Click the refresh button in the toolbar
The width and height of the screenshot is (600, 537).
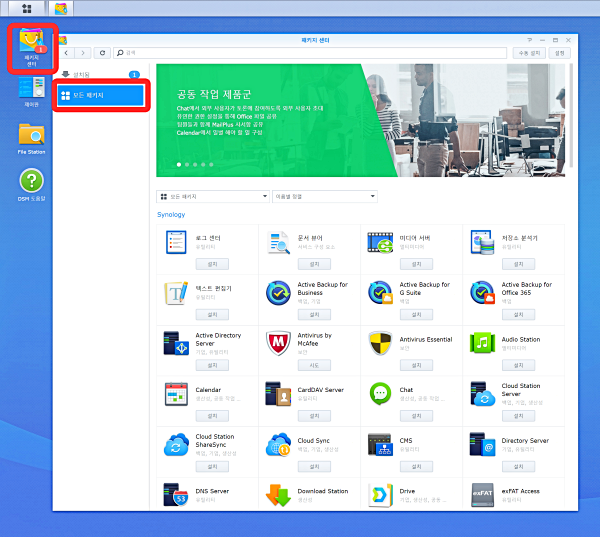click(102, 53)
